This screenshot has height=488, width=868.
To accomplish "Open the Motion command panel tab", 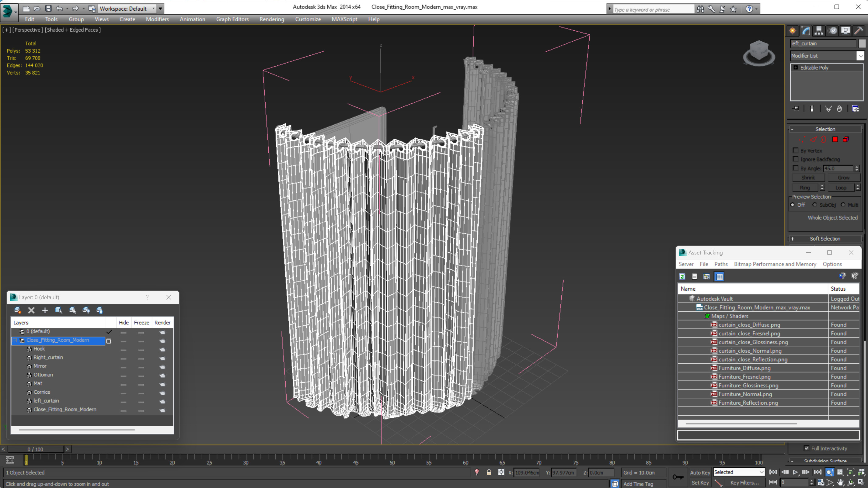I will 833,31.
